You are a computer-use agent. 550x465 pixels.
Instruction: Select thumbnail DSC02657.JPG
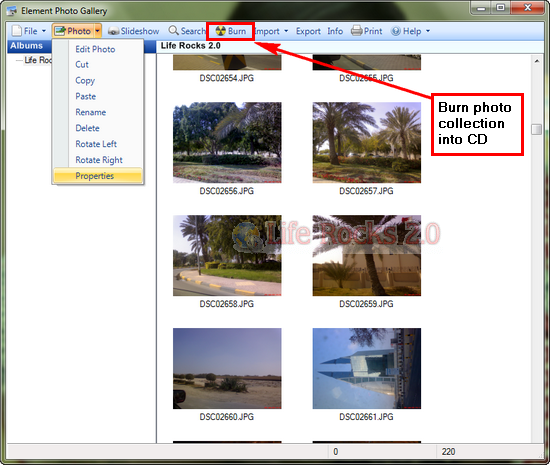click(367, 142)
